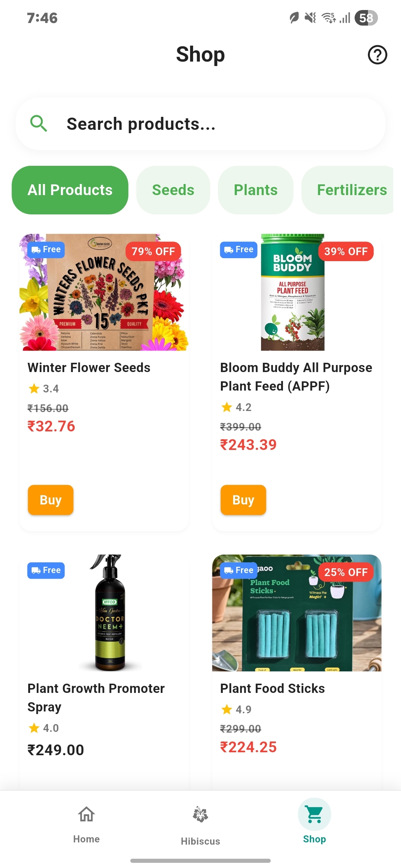
Task: Tap the green search magnifier icon
Action: click(39, 124)
